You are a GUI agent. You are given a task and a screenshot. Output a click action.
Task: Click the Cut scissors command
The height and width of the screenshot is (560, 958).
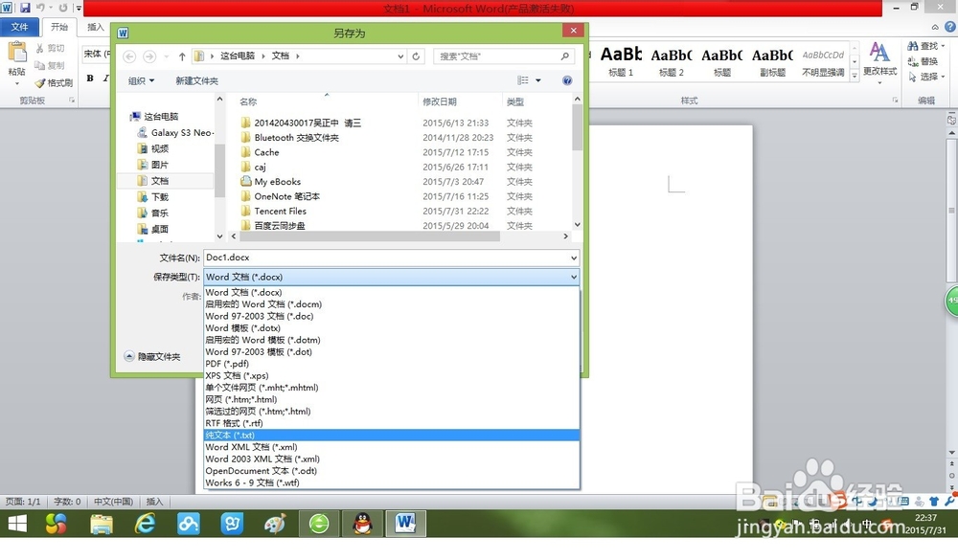pyautogui.click(x=50, y=48)
